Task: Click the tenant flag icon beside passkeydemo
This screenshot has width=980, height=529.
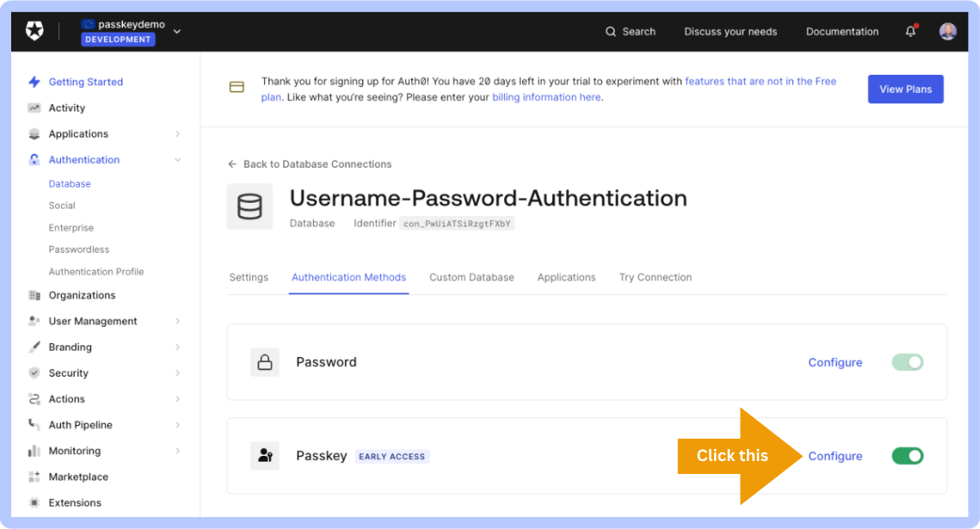Action: coord(88,24)
